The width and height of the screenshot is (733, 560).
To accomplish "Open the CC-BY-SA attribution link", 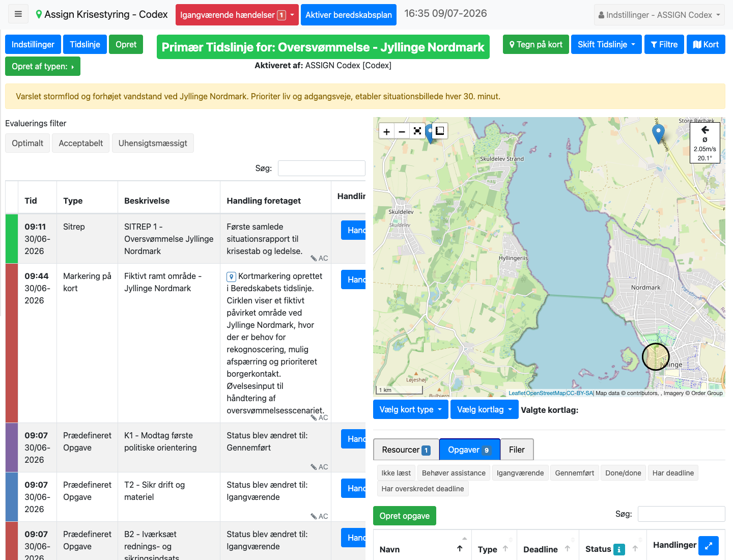I will (580, 393).
